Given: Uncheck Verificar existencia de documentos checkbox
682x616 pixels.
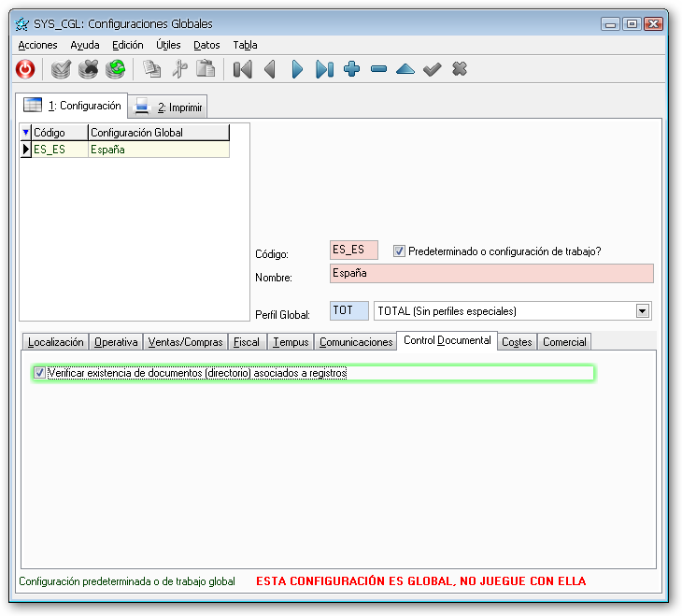Looking at the screenshot, I should point(39,373).
